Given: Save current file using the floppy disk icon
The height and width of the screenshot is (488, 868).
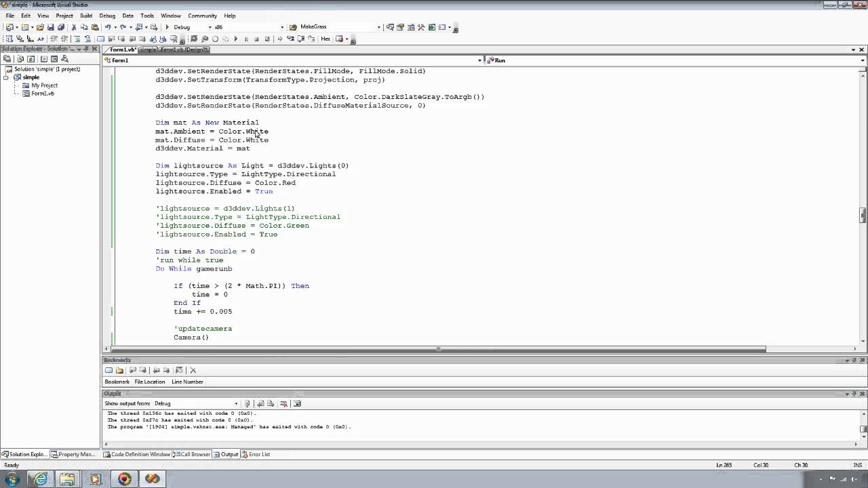Looking at the screenshot, I should coord(50,27).
